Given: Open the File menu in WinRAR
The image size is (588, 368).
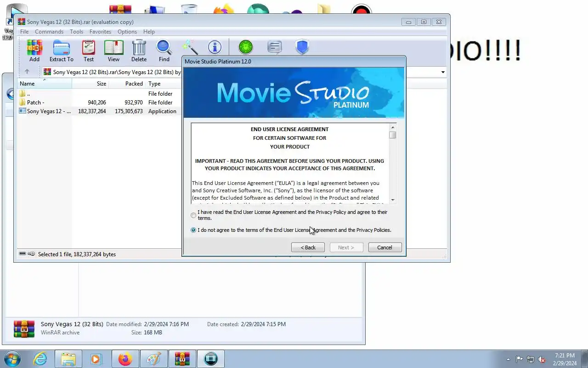Looking at the screenshot, I should tap(24, 32).
